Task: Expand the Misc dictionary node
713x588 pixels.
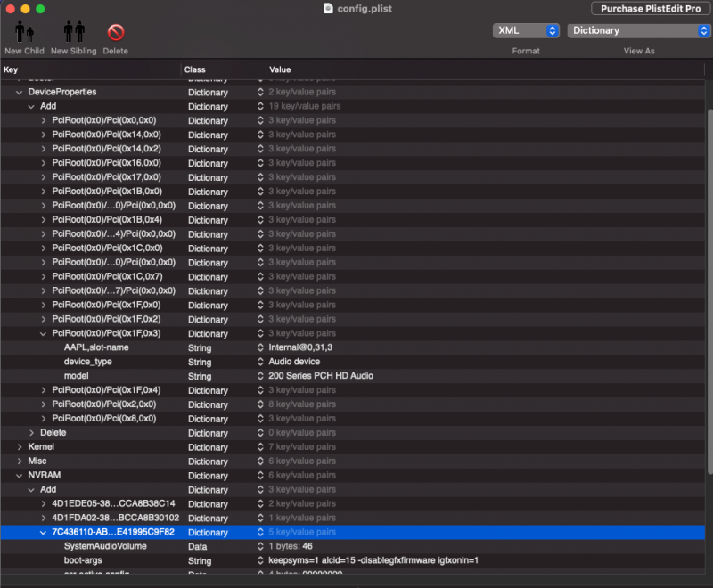Action: [x=20, y=461]
